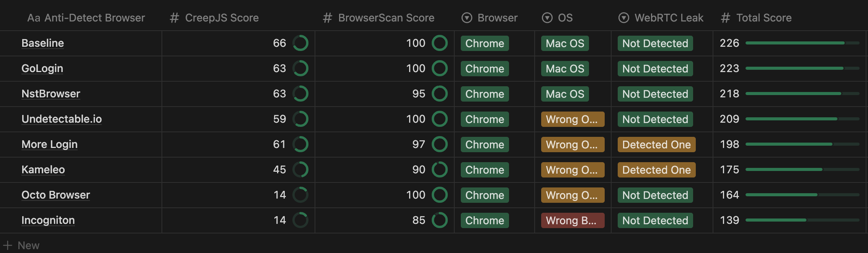Click Kameleo's CreepJS progress ring
The width and height of the screenshot is (868, 253).
click(x=300, y=169)
